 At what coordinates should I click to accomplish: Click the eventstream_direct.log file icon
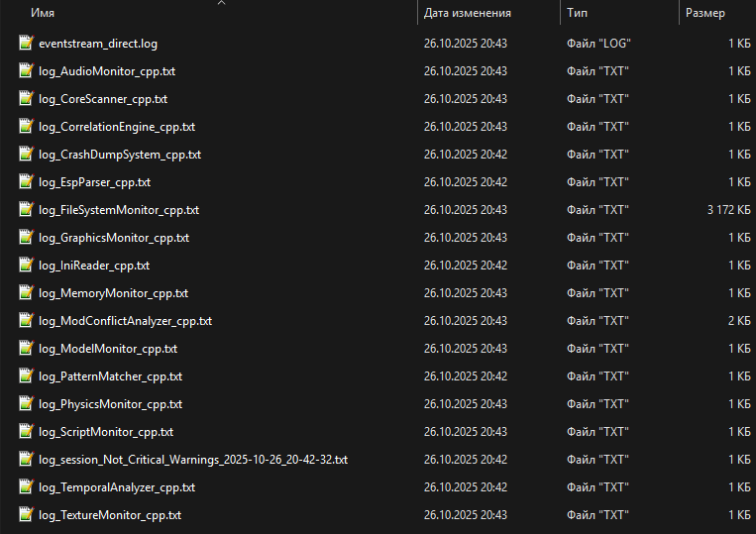coord(26,44)
